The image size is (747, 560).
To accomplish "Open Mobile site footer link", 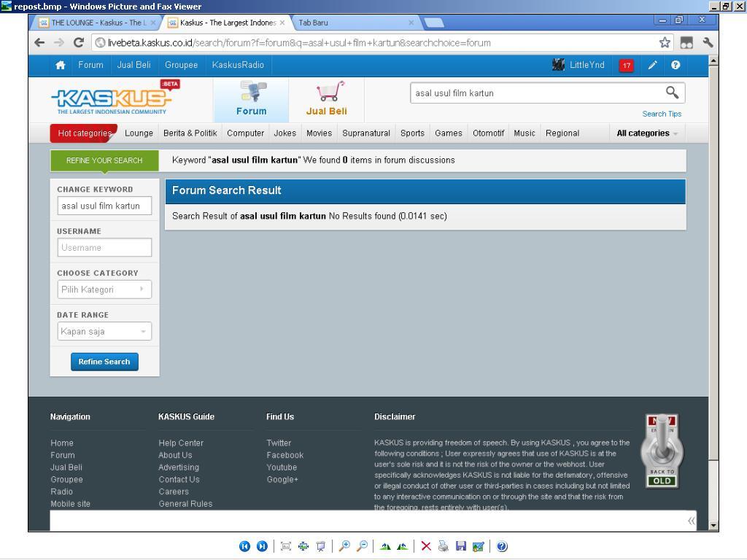I will 71,504.
